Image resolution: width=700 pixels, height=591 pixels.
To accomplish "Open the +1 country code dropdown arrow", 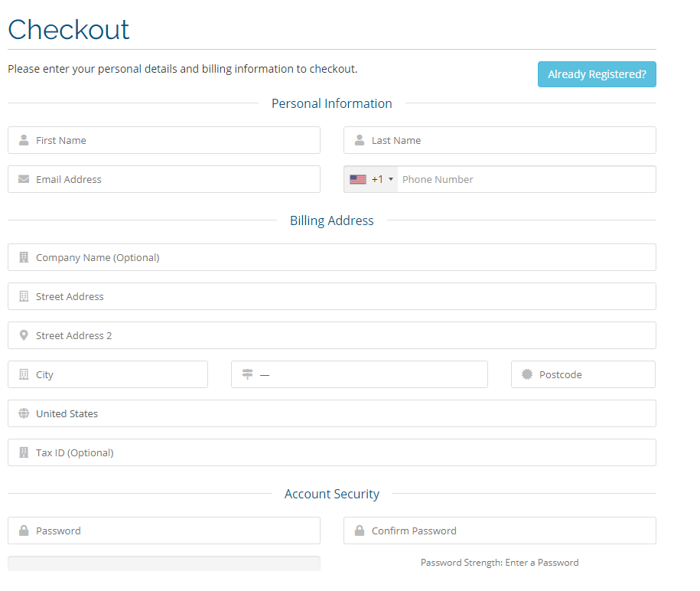I will [x=391, y=179].
